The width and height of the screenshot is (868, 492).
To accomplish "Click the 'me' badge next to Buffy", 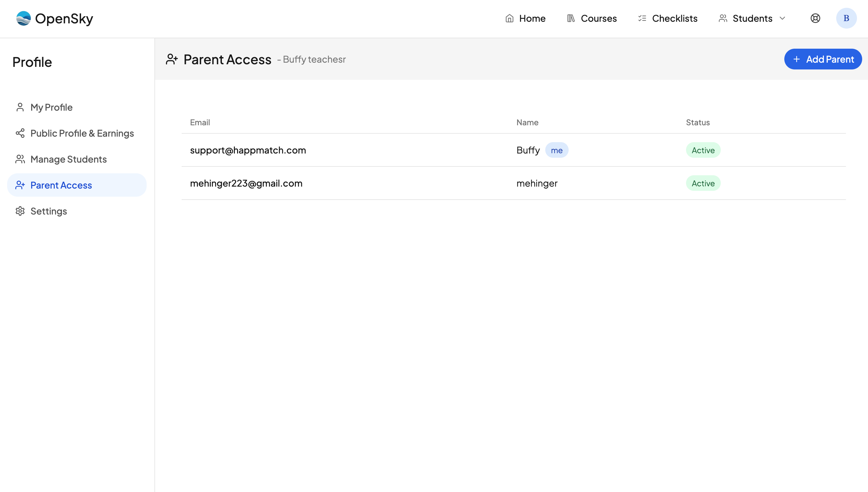I will (557, 150).
